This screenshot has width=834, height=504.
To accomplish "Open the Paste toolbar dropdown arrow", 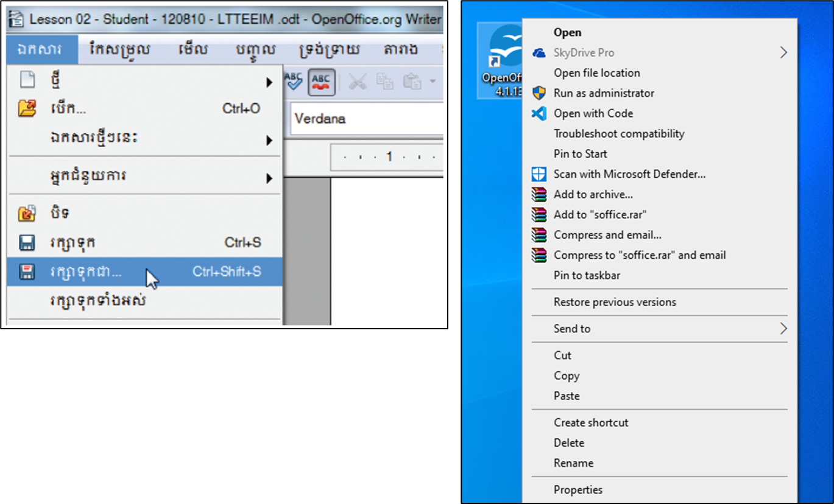I will coord(433,82).
